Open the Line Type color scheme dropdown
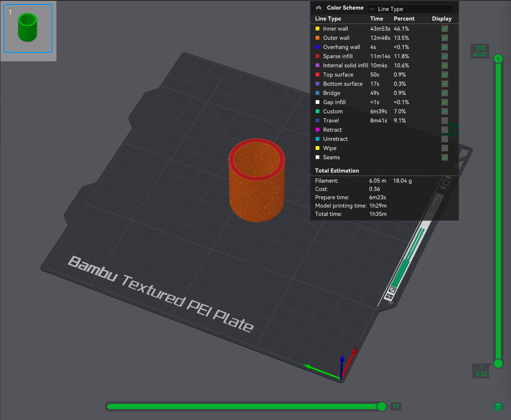 tap(410, 9)
